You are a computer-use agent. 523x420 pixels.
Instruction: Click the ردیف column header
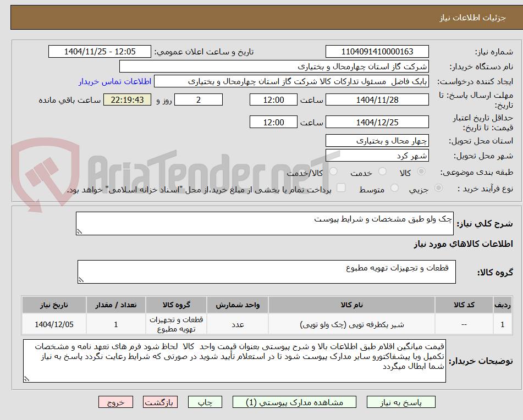pyautogui.click(x=502, y=305)
